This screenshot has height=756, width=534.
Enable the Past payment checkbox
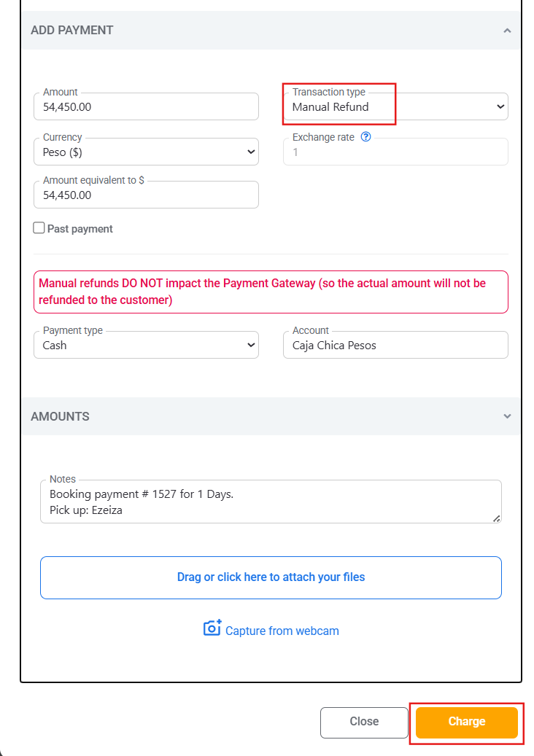pos(39,228)
